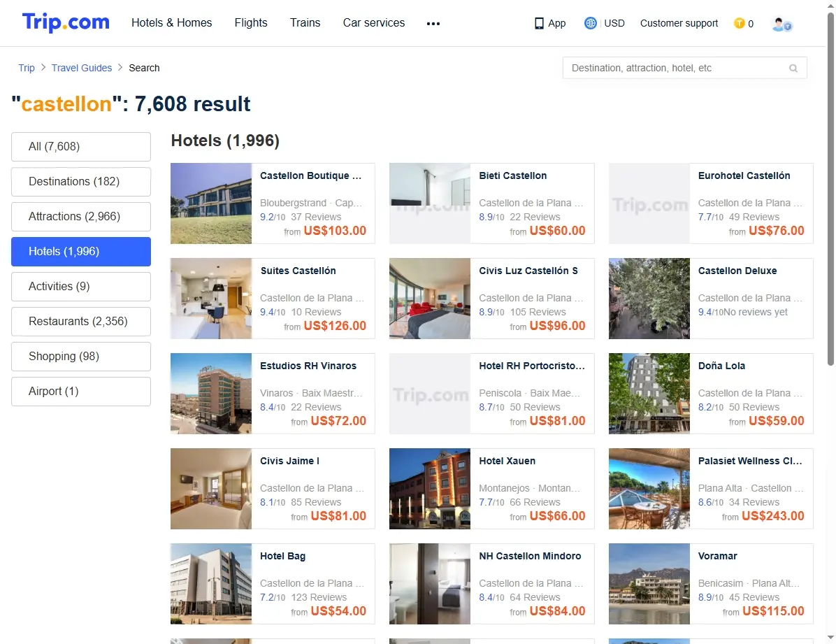The width and height of the screenshot is (836, 644).
Task: Open the Trip Coins icon
Action: (x=739, y=23)
